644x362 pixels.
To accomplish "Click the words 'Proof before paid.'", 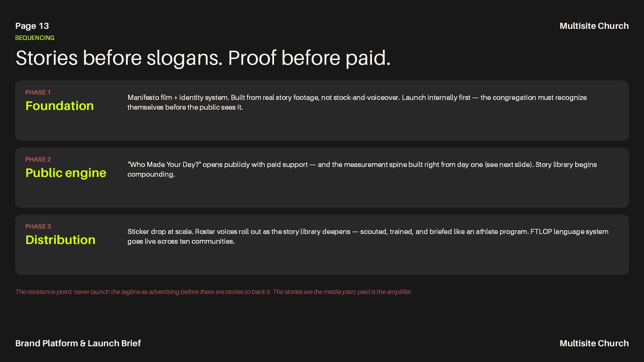I will pyautogui.click(x=309, y=58).
